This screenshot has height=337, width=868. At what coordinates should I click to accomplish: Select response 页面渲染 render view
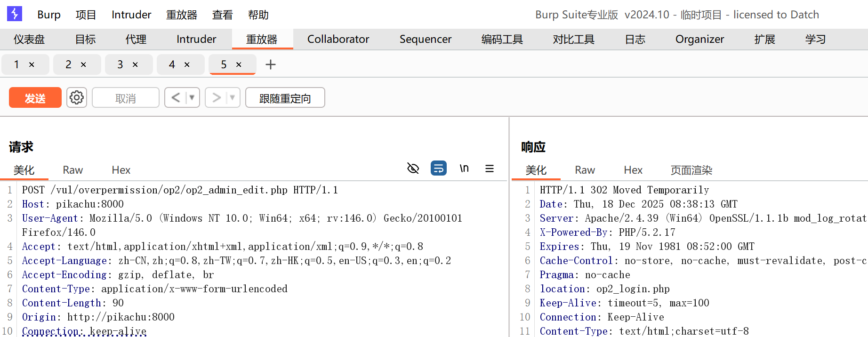pos(691,170)
